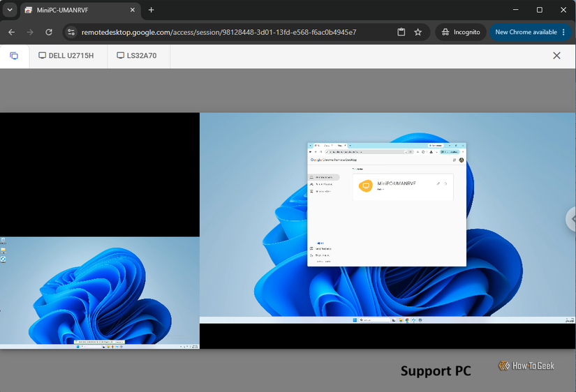Click the Start button on the left display taskbar
Viewport: 576px width, 392px height.
click(x=78, y=347)
